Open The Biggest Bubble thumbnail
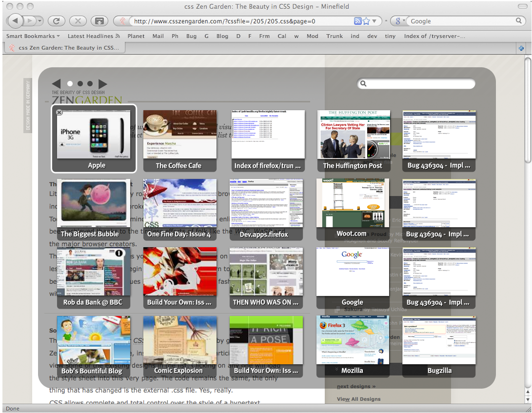The height and width of the screenshot is (413, 532). (x=94, y=209)
